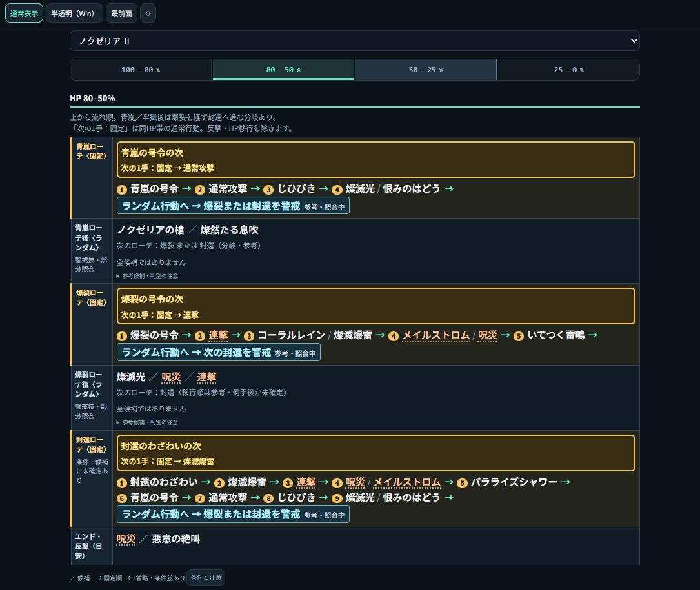Open the ノクゼリア II boss dropdown
This screenshot has height=590, width=700.
pyautogui.click(x=354, y=41)
